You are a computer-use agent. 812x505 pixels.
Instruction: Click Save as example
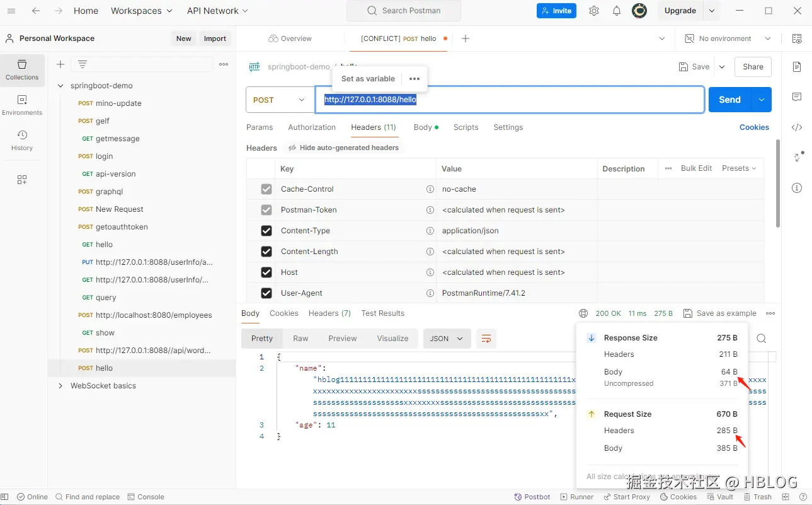point(719,313)
